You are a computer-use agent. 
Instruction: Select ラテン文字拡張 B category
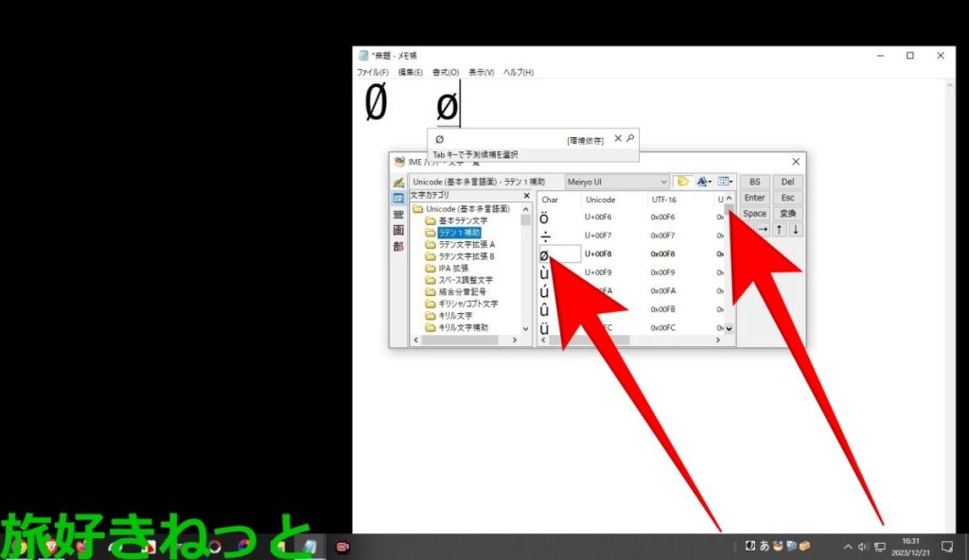[467, 256]
